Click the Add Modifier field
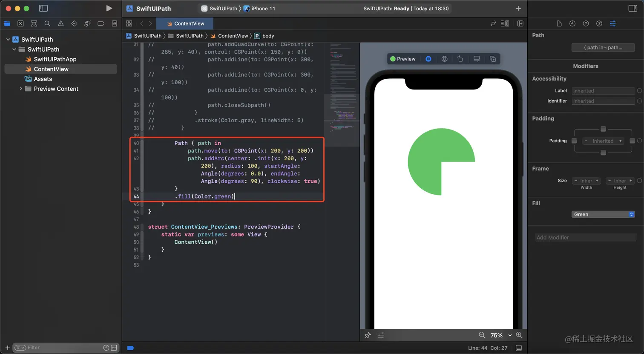Screen dimensions: 644x354 [586, 237]
